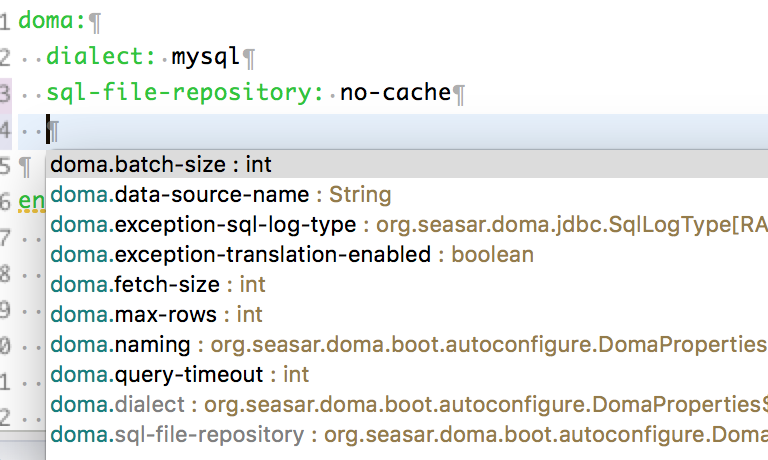
Task: Click line number 1 in the gutter
Action: click(6, 19)
